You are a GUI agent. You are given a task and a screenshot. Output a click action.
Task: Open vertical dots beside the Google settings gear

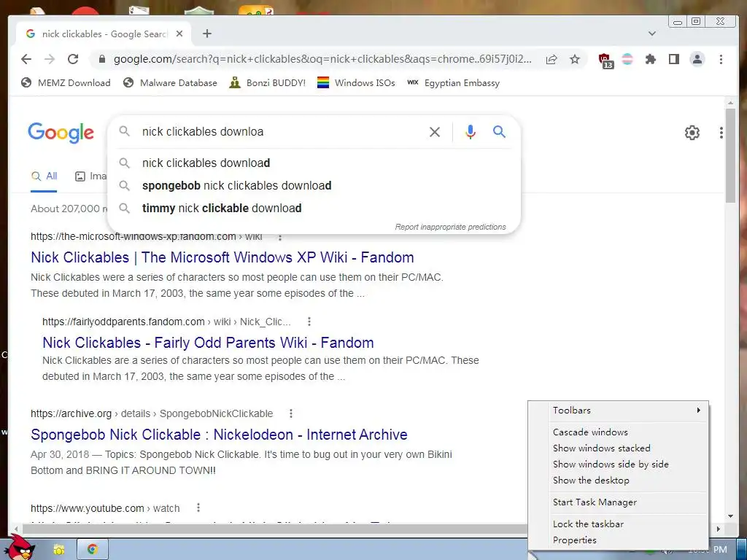[x=721, y=133]
